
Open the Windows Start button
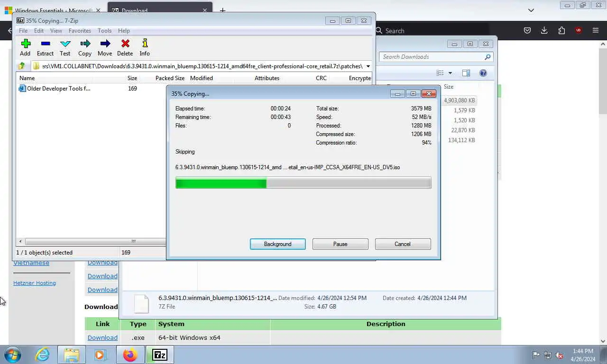[13, 355]
